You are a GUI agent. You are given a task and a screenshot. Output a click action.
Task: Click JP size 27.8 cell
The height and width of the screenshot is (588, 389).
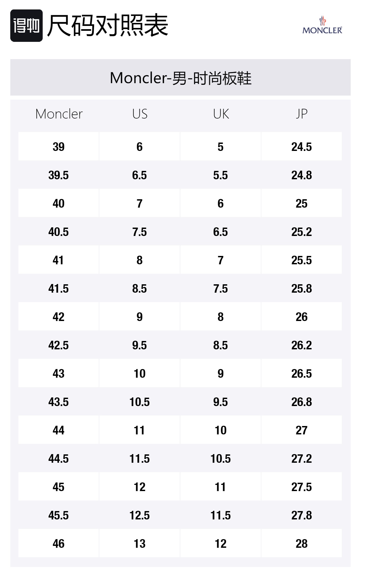[x=301, y=515]
